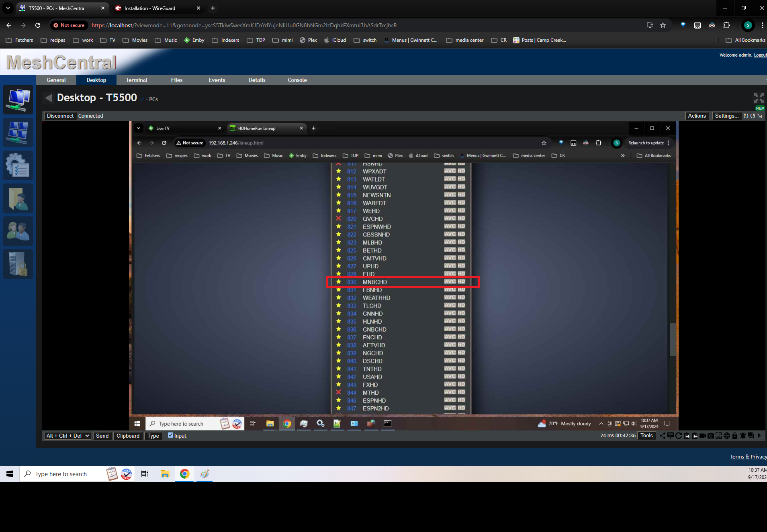Click the camera screenshot icon in bottom toolbar

tap(710, 436)
